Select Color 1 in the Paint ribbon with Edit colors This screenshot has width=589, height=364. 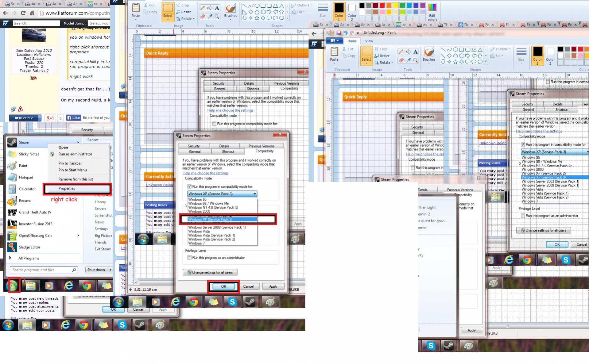[x=339, y=11]
